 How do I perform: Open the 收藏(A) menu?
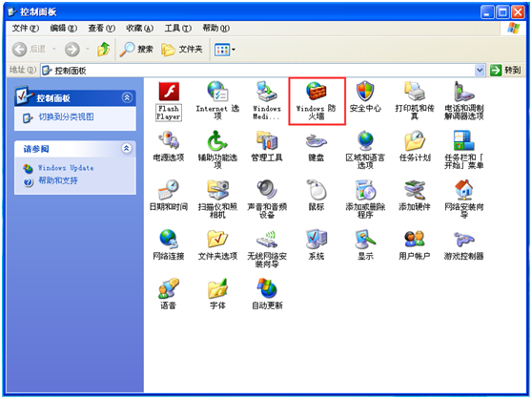[140, 29]
